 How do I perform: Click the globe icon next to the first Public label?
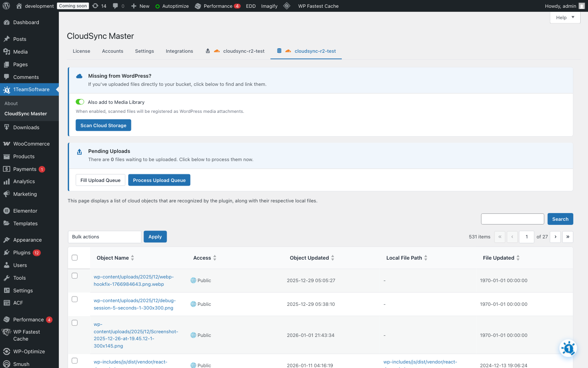click(x=192, y=280)
